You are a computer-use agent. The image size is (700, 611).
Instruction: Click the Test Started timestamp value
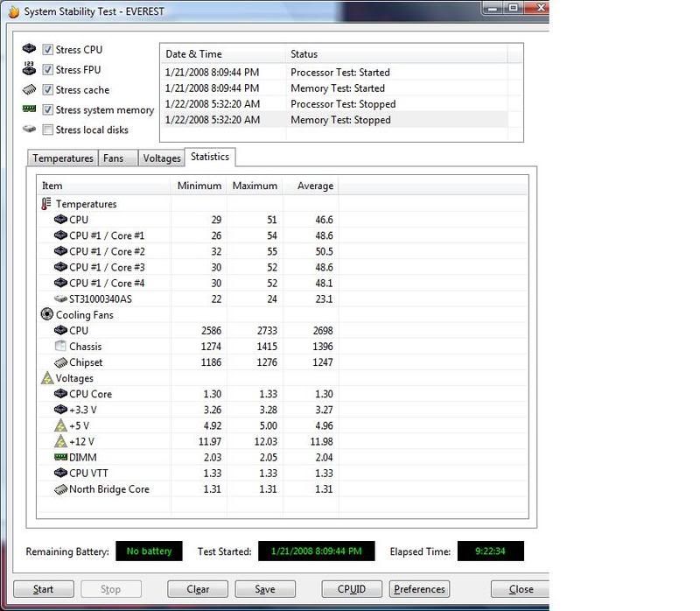[317, 551]
